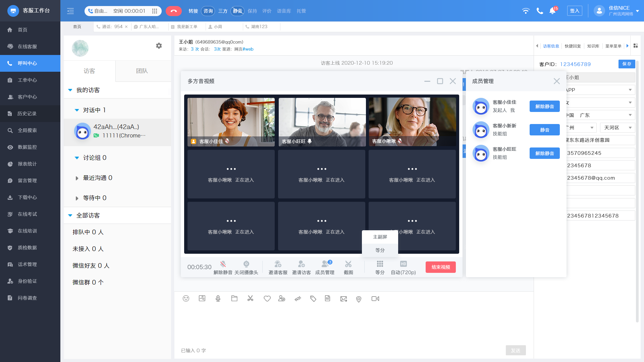
Task: Open the 天河区 district dropdown
Action: [618, 128]
